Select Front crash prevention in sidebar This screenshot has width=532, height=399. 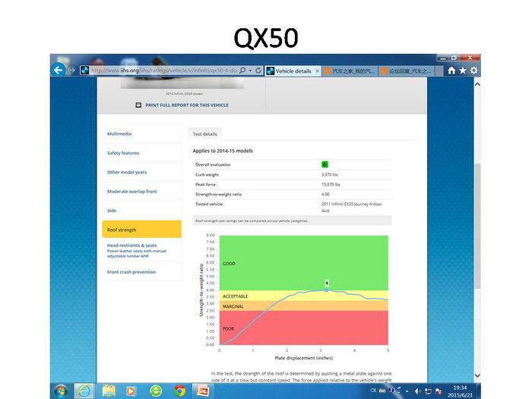(x=132, y=271)
